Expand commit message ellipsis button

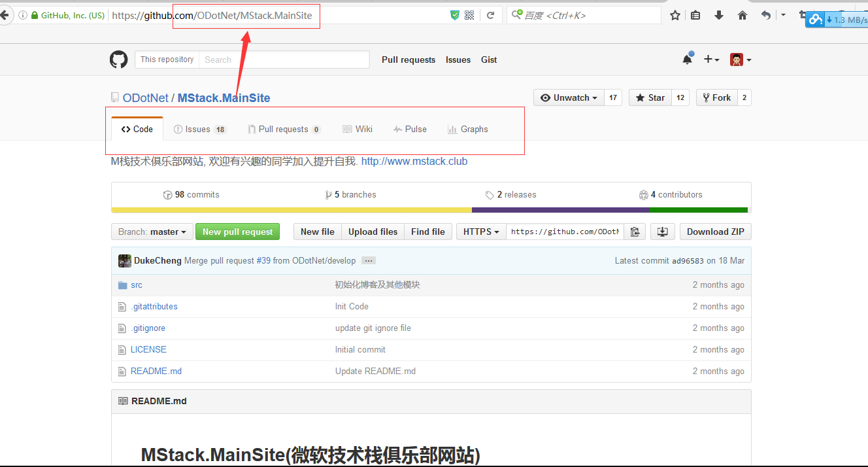coord(369,260)
